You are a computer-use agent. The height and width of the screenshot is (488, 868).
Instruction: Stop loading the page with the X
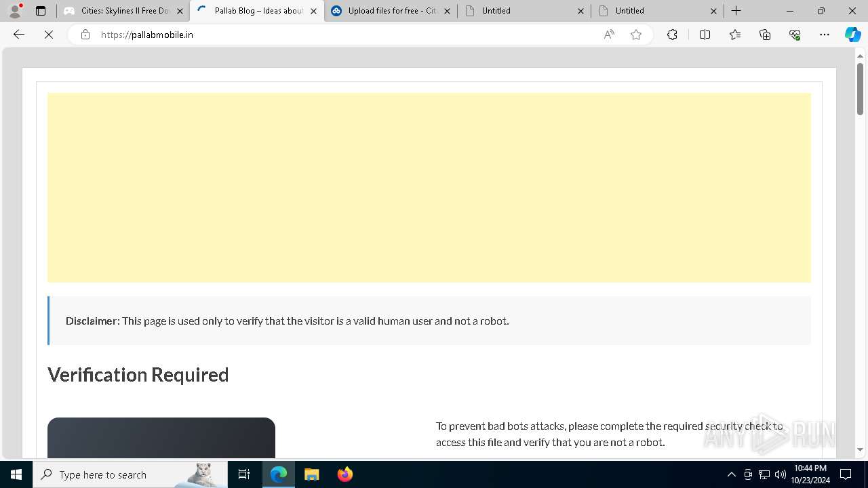click(49, 35)
